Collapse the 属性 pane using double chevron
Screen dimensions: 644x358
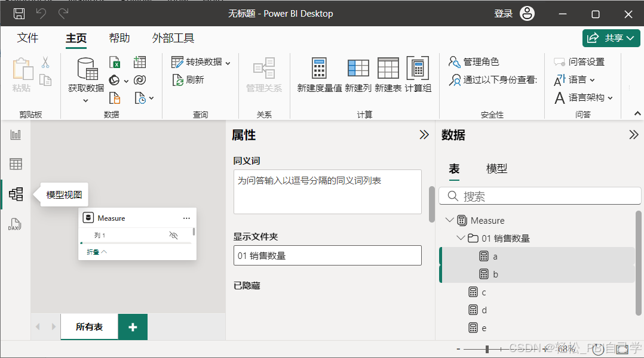point(424,134)
